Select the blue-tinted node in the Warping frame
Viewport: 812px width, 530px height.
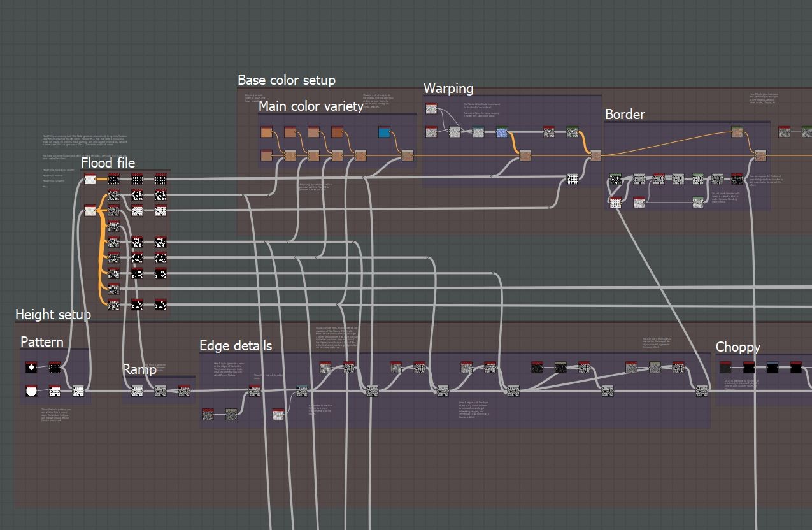coord(502,132)
